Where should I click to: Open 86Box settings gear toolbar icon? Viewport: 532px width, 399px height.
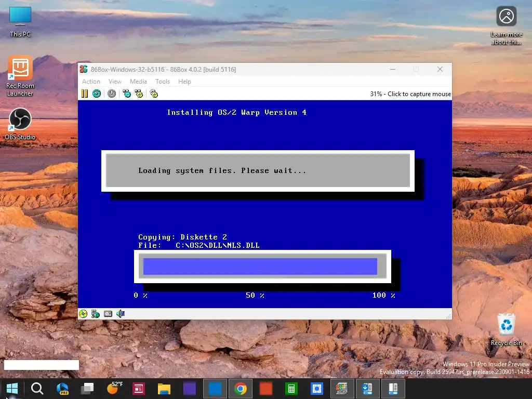click(154, 94)
